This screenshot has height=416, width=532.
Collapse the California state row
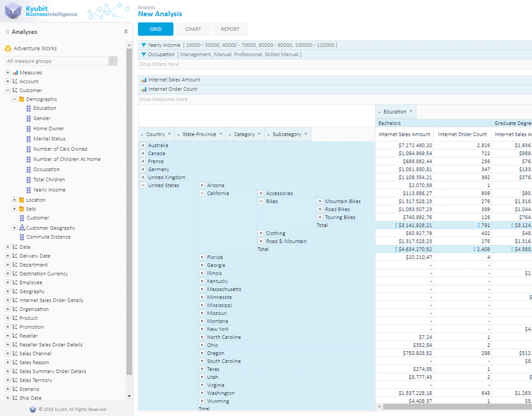(x=202, y=193)
